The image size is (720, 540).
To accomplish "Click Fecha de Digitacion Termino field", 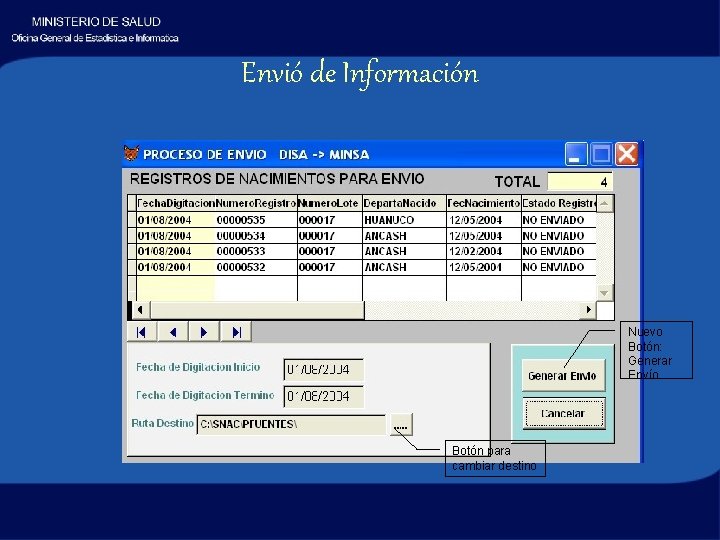I will (x=324, y=396).
